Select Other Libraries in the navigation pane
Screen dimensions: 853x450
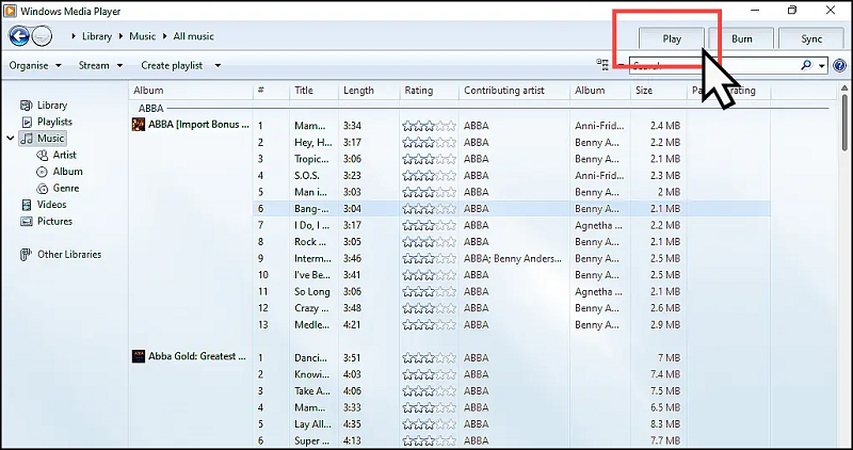(69, 254)
